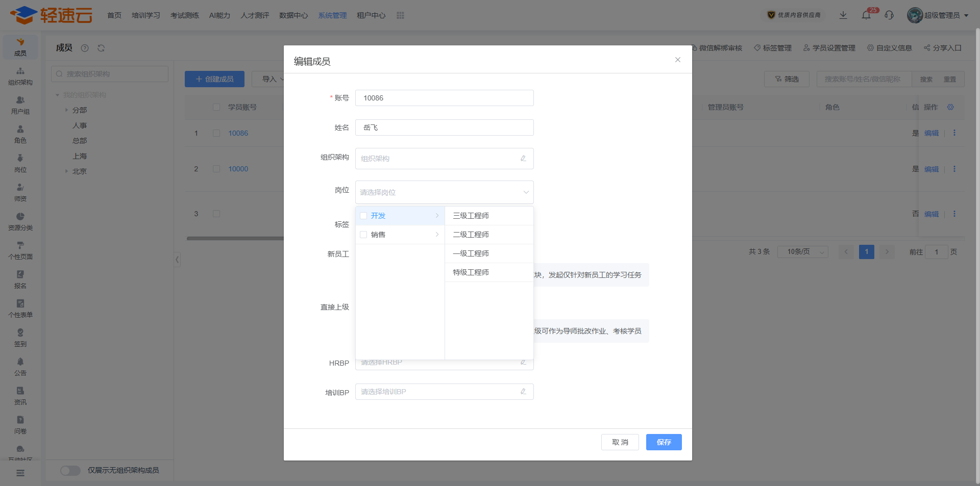Open the 数据中心 top menu

293,15
